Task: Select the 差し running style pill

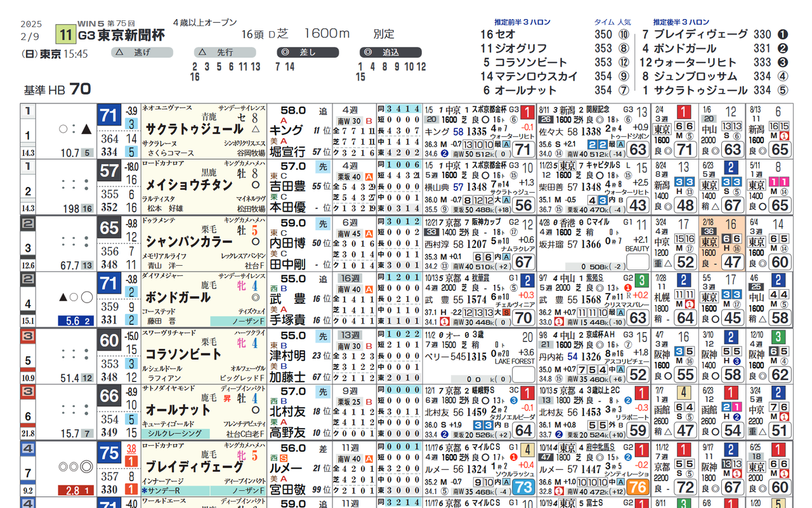Action: [x=308, y=53]
